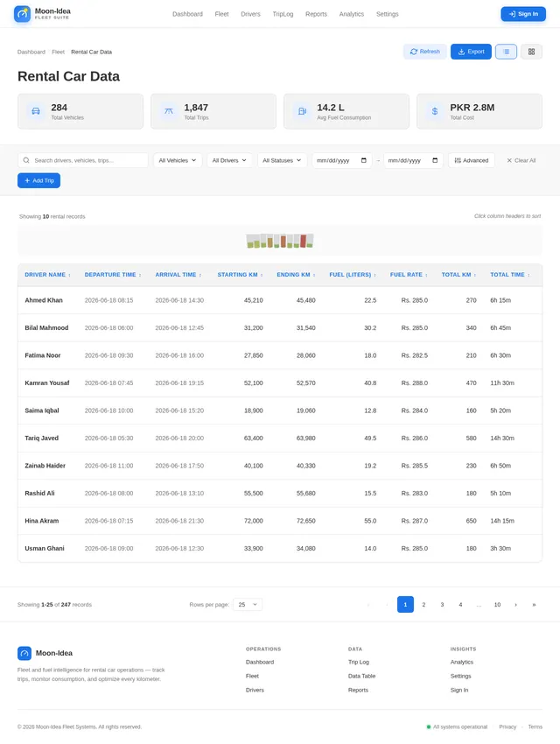Go to next page arrow

tap(515, 605)
